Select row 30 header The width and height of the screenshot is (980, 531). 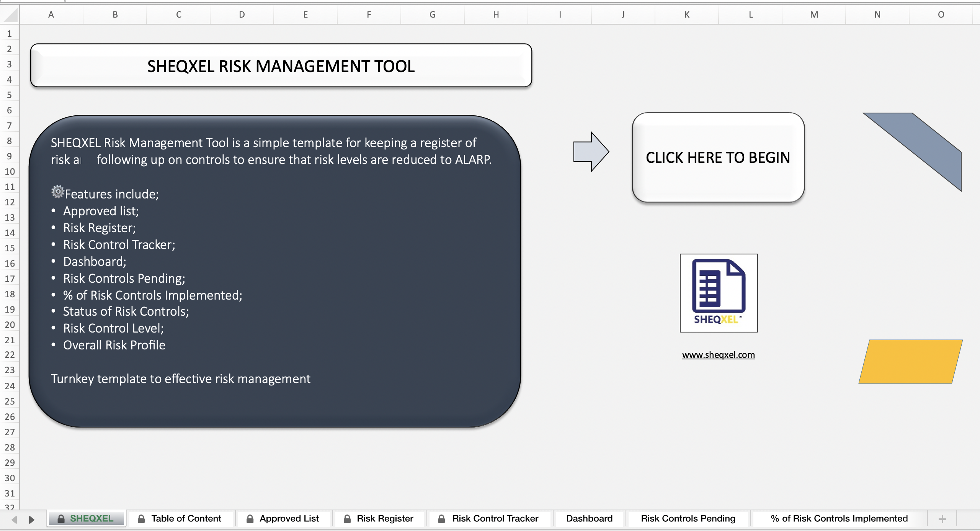10,478
